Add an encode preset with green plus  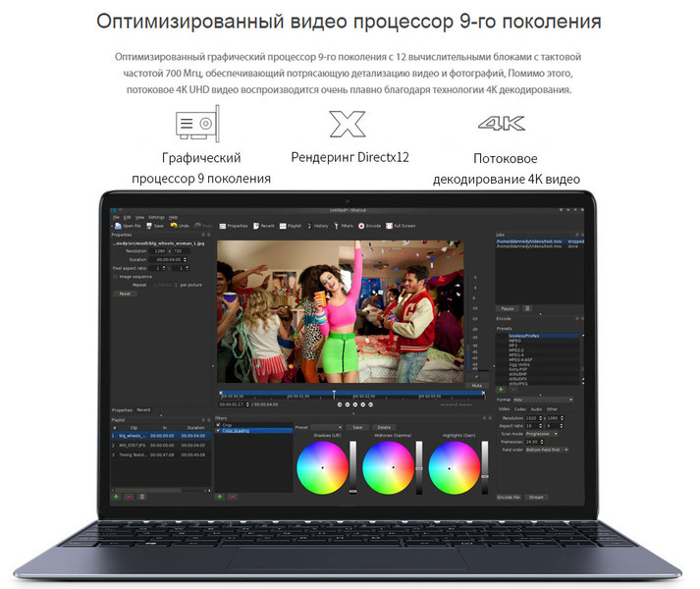pos(501,390)
